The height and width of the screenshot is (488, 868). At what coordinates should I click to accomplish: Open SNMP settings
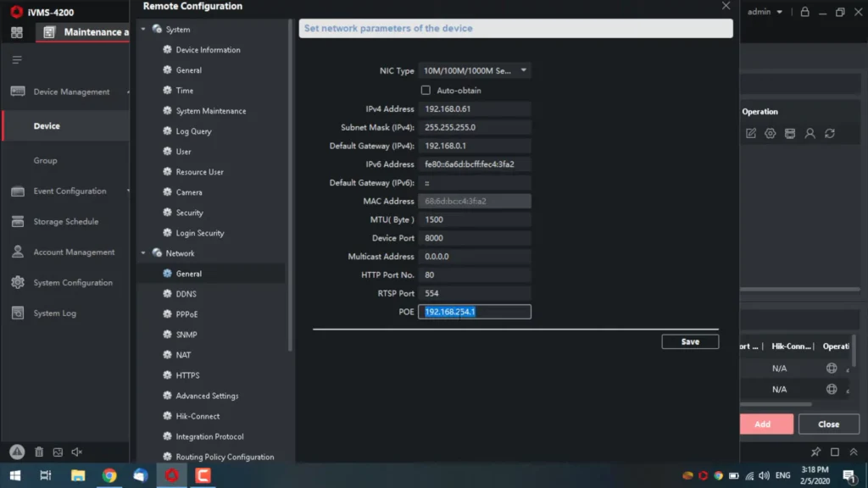[186, 335]
